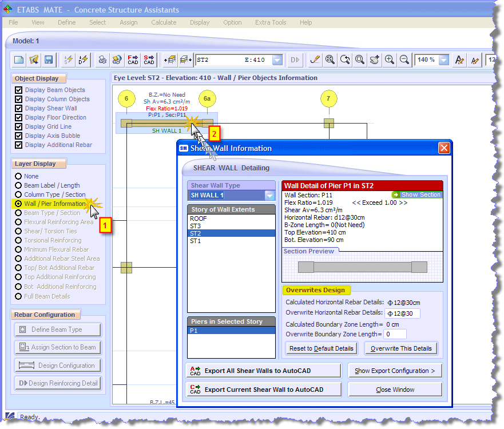The width and height of the screenshot is (504, 429).
Task: Click Export All Shear Walls to AutoCAD
Action: pos(264,371)
